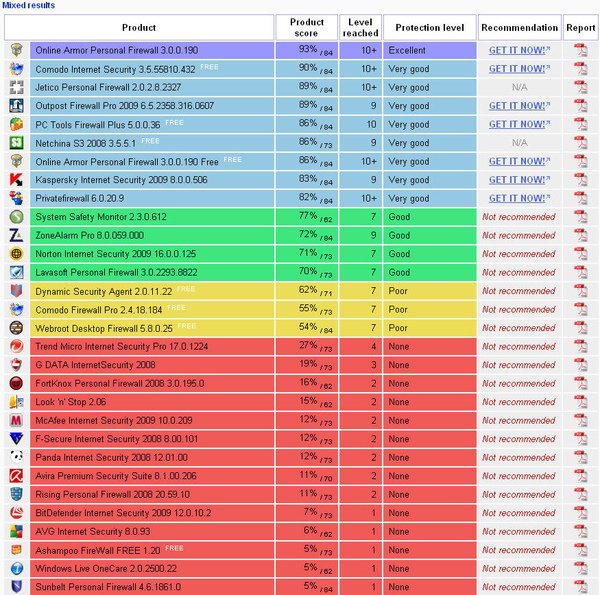Select 'Dynamic Security Agent 2.0.11.22' product name
Screen dimensions: 600x595
pyautogui.click(x=104, y=292)
